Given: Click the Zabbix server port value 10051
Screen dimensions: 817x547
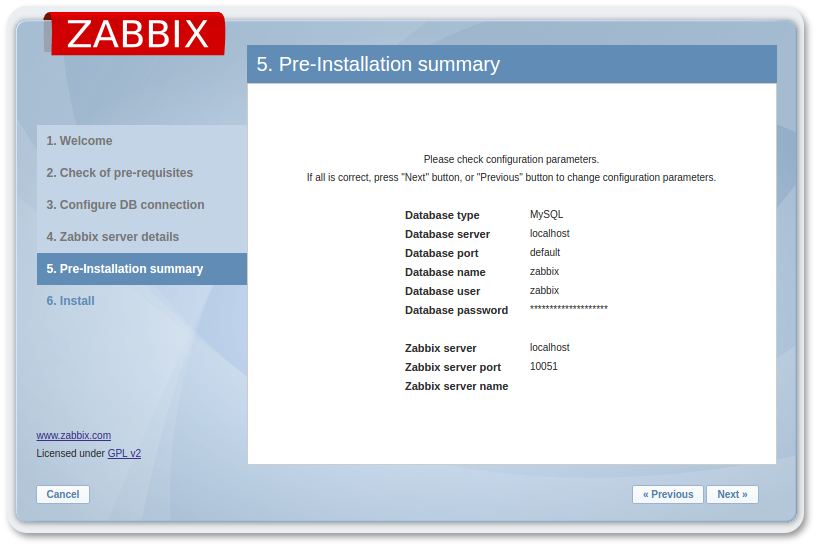Looking at the screenshot, I should pos(544,366).
